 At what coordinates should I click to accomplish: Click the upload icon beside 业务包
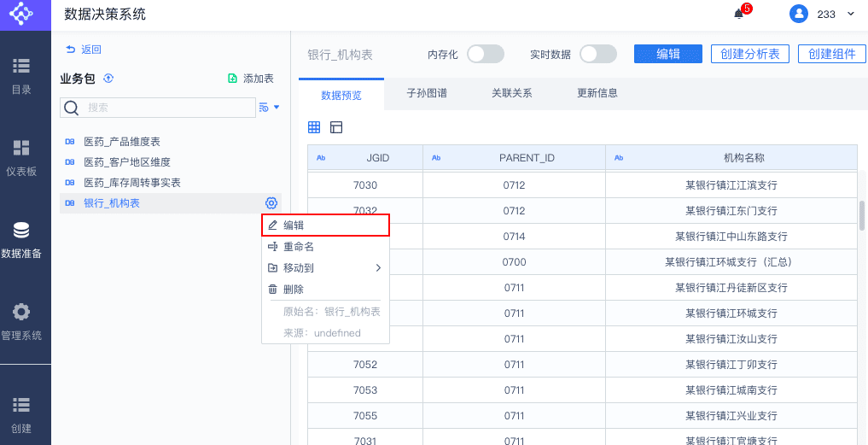coord(108,79)
